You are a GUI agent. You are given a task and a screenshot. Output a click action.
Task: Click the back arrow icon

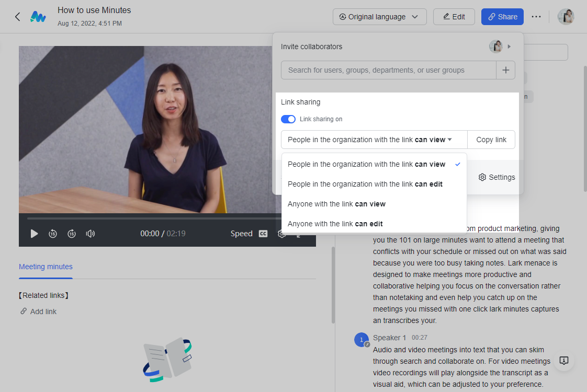(x=17, y=17)
